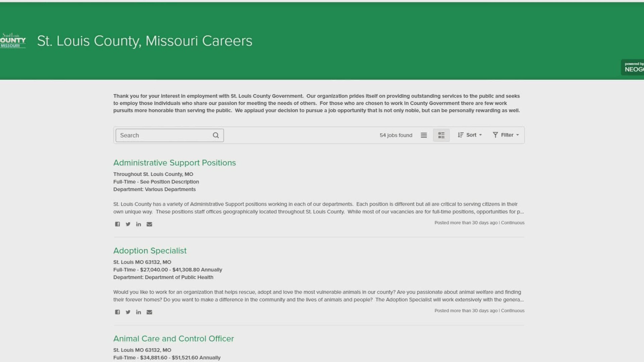Click Adoption Specialist 'Posted more than 30 days ago' text

pyautogui.click(x=466, y=311)
